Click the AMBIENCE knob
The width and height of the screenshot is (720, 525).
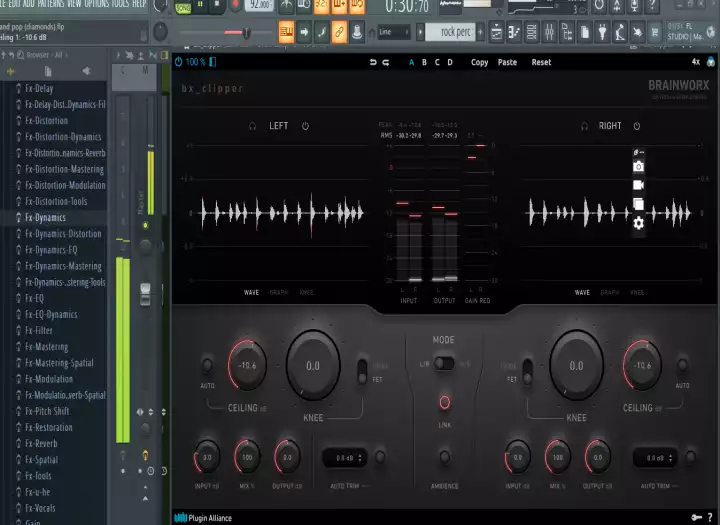coord(444,457)
